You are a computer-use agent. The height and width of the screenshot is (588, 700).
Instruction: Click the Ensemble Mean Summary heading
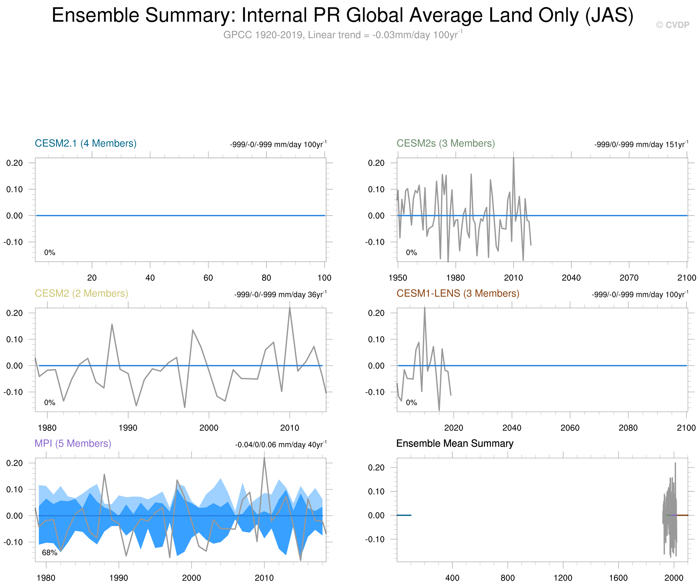pyautogui.click(x=455, y=443)
